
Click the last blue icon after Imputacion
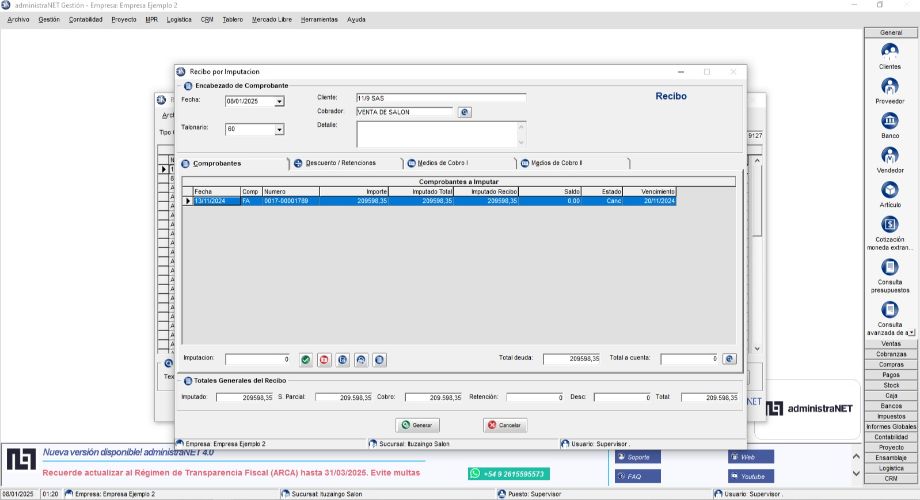380,360
